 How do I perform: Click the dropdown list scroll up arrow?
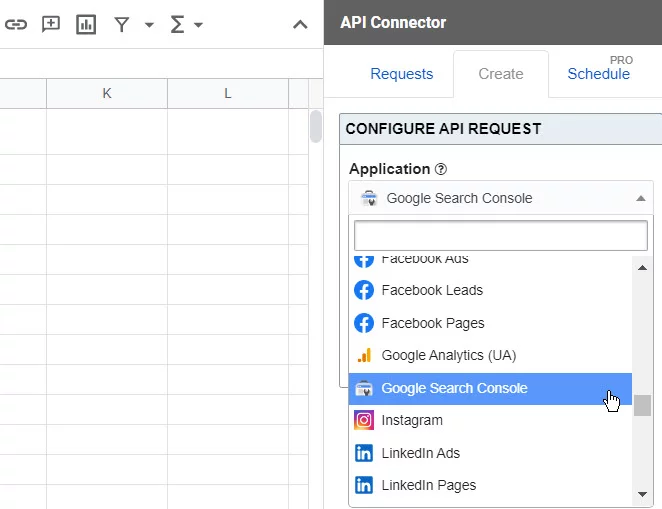tap(642, 268)
